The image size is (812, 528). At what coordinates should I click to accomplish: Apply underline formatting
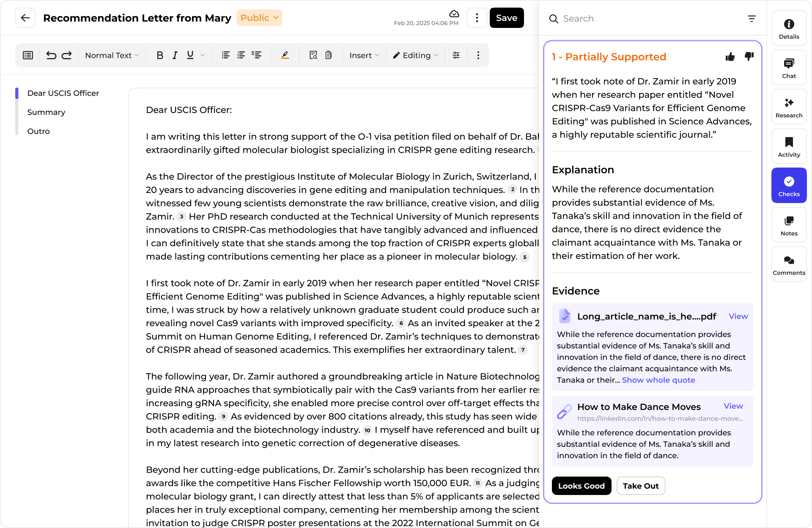point(190,55)
